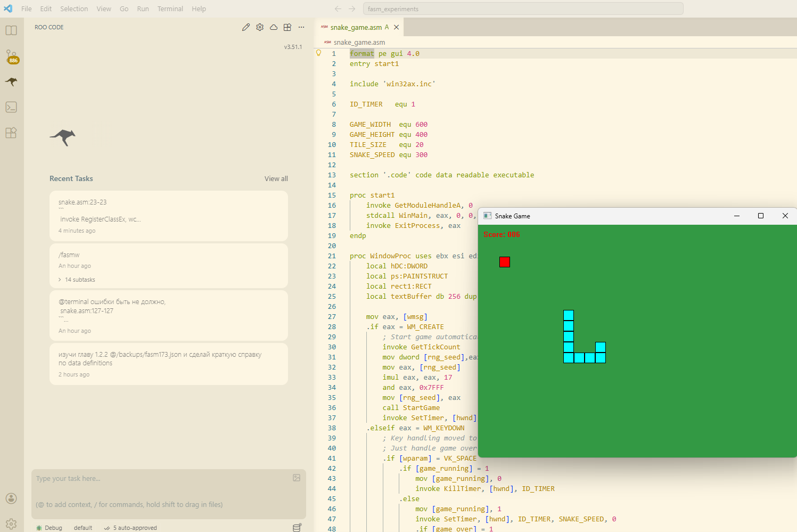Screen dimensions: 797x532
Task: Open Roo Code settings via the gear icon
Action: [259, 27]
